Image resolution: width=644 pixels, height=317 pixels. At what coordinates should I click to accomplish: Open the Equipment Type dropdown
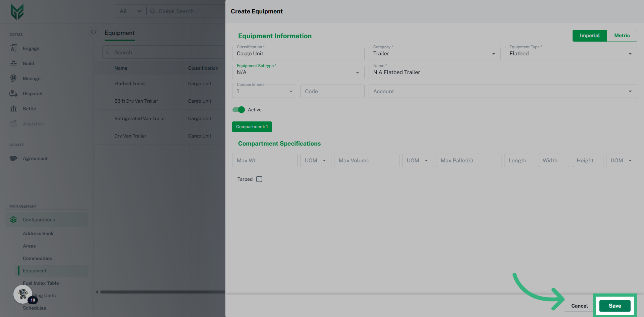(x=630, y=54)
